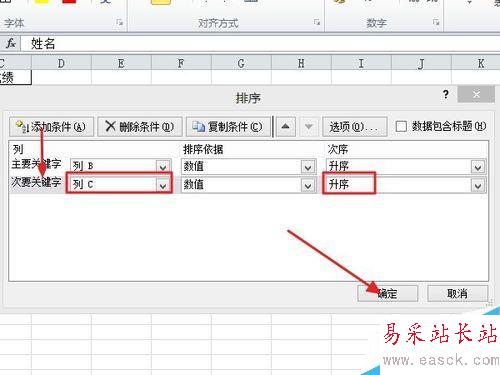Click the 复制条件 (Copy condition) button

click(228, 127)
